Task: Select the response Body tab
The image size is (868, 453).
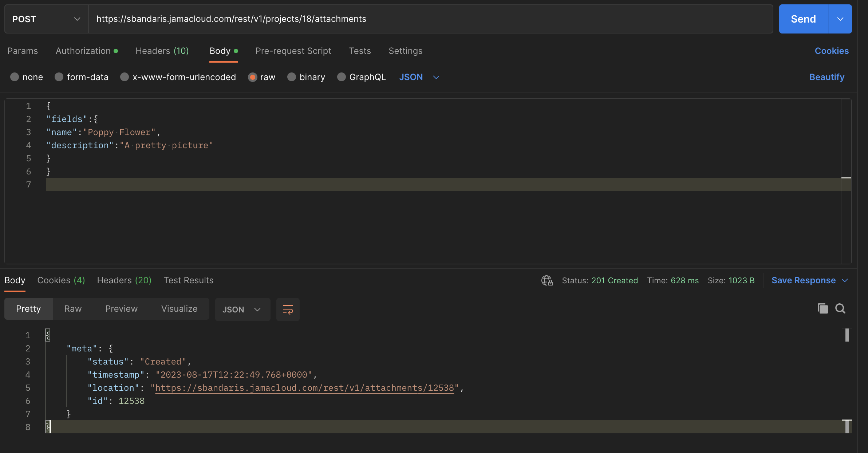Action: pyautogui.click(x=15, y=280)
